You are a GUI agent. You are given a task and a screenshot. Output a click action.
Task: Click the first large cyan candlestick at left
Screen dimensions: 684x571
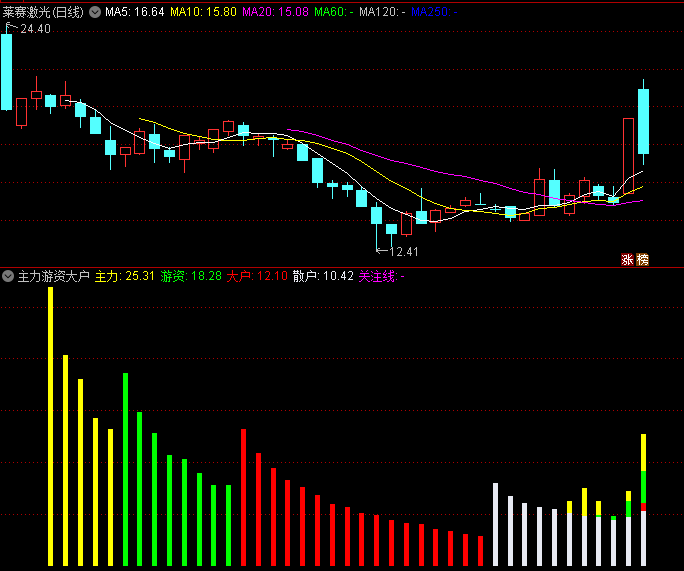click(x=7, y=72)
